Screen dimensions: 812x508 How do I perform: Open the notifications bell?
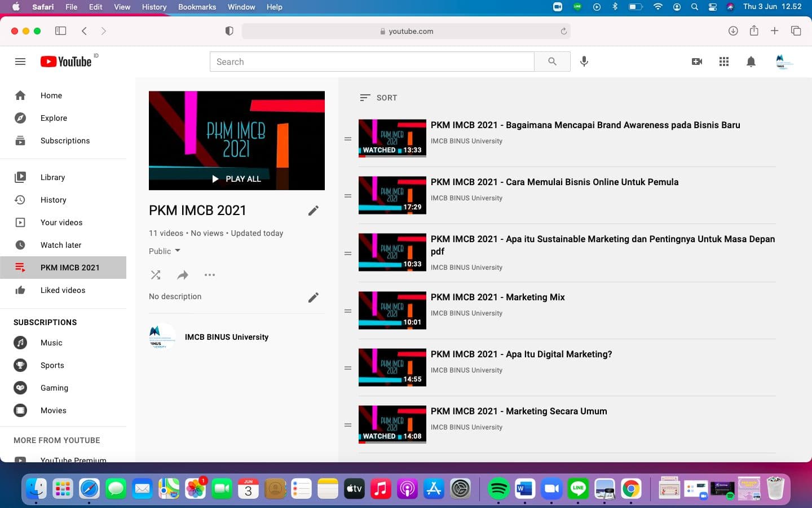(x=751, y=62)
